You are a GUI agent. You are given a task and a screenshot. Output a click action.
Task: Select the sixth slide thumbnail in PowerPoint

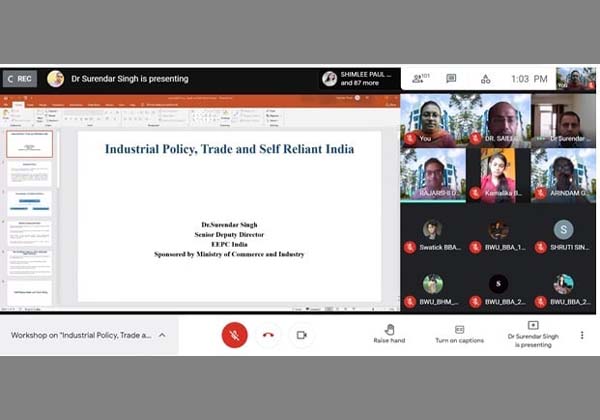(29, 293)
